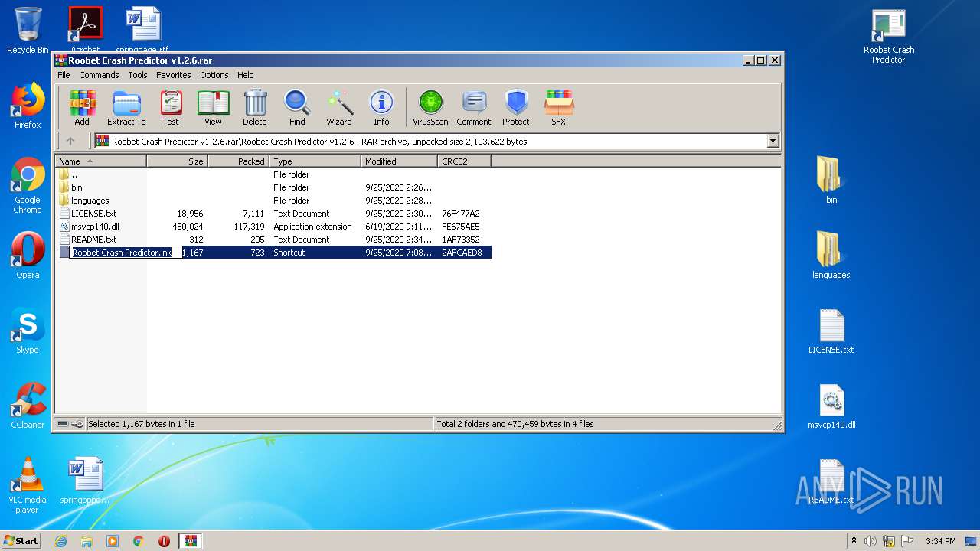Open the bin folder on desktop
The width and height of the screenshot is (980, 551).
tap(831, 181)
